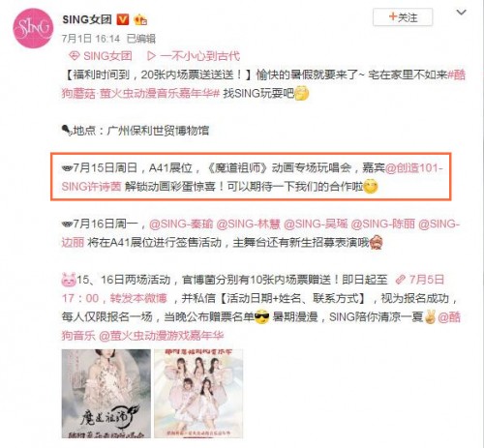484x448 pixels.
Task: Open the @萤火虫动漫游戏嘉年华 mention
Action: point(161,336)
